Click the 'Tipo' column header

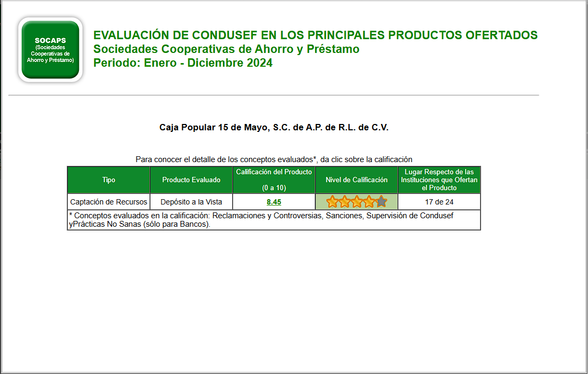(109, 180)
